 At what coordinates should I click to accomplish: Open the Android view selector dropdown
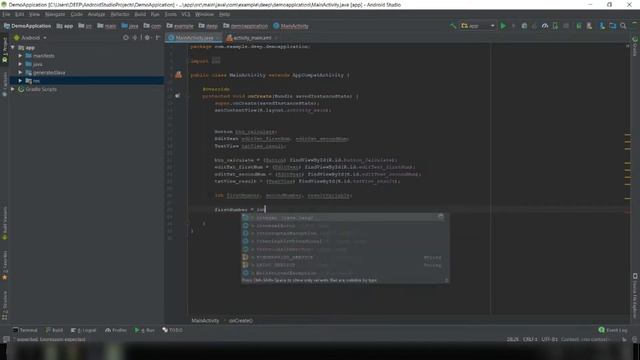(31, 38)
